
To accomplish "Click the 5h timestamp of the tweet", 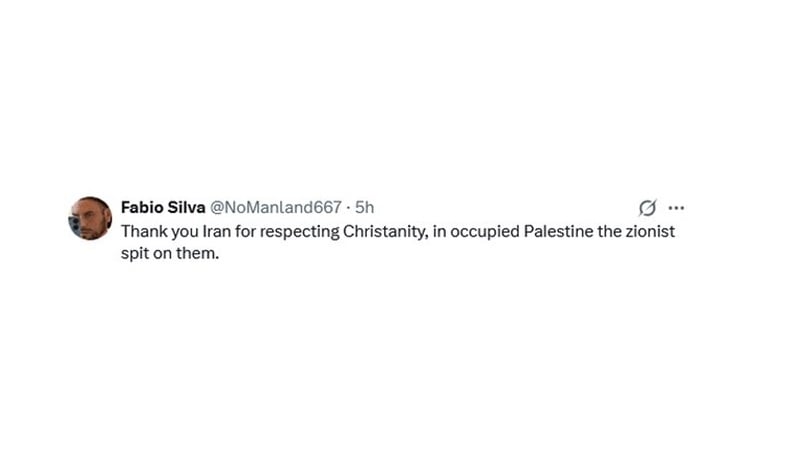I will click(364, 207).
